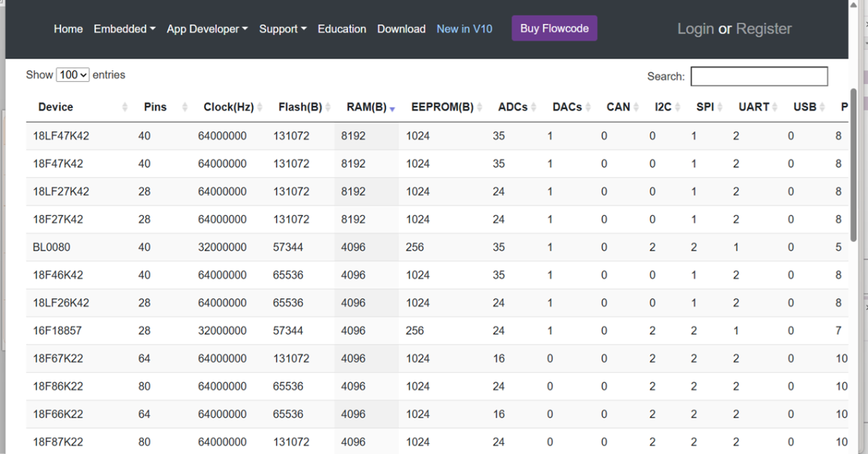Click the page's vertical scrollbar
The height and width of the screenshot is (454, 868).
pyautogui.click(x=854, y=167)
